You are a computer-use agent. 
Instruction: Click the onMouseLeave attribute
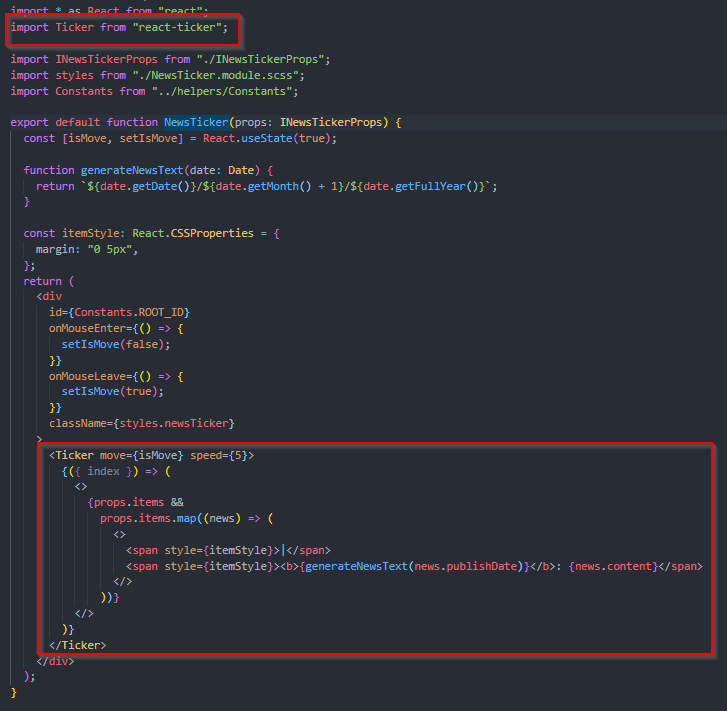(x=87, y=376)
